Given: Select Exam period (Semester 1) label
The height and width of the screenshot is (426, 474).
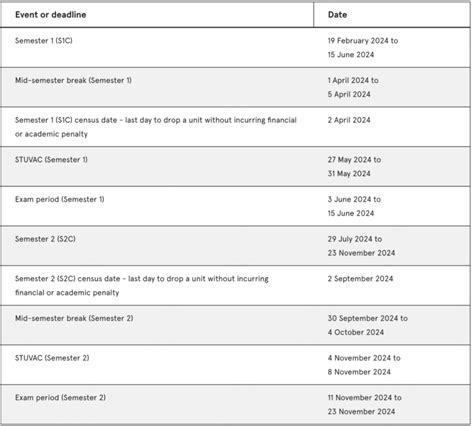Looking at the screenshot, I should tap(60, 199).
